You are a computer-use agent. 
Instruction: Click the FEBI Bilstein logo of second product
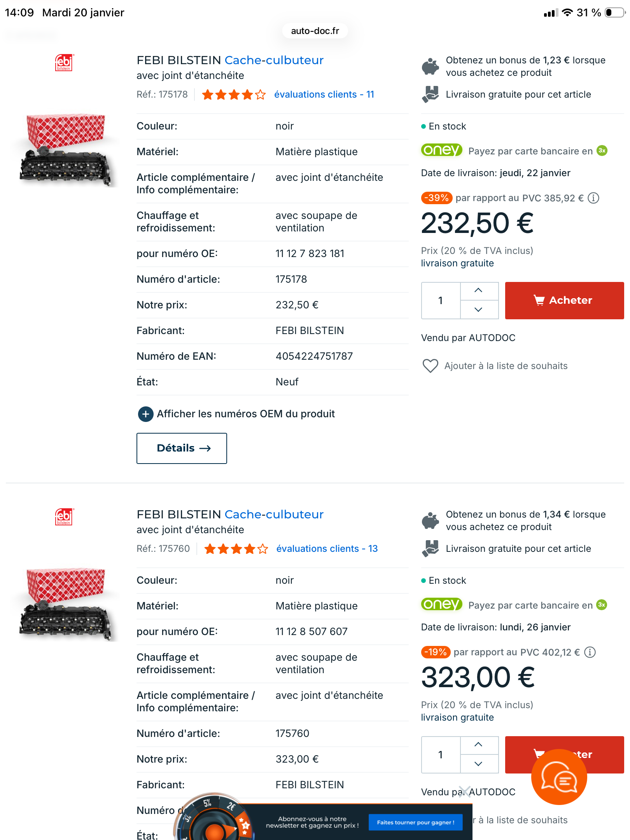coord(64,517)
